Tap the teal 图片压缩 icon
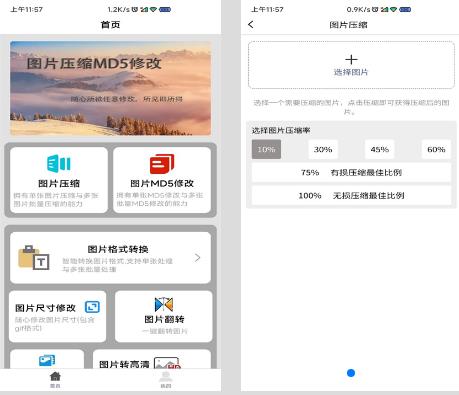This screenshot has width=459, height=395. [59, 163]
